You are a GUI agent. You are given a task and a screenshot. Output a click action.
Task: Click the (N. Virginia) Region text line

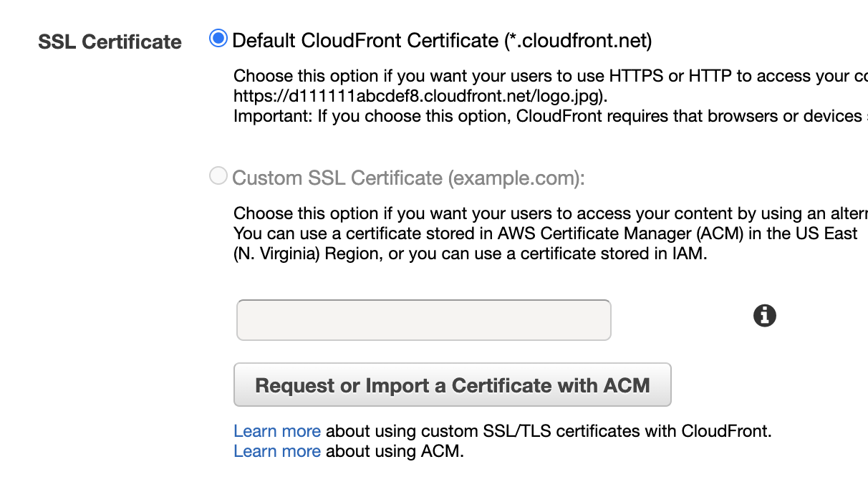[x=471, y=254]
